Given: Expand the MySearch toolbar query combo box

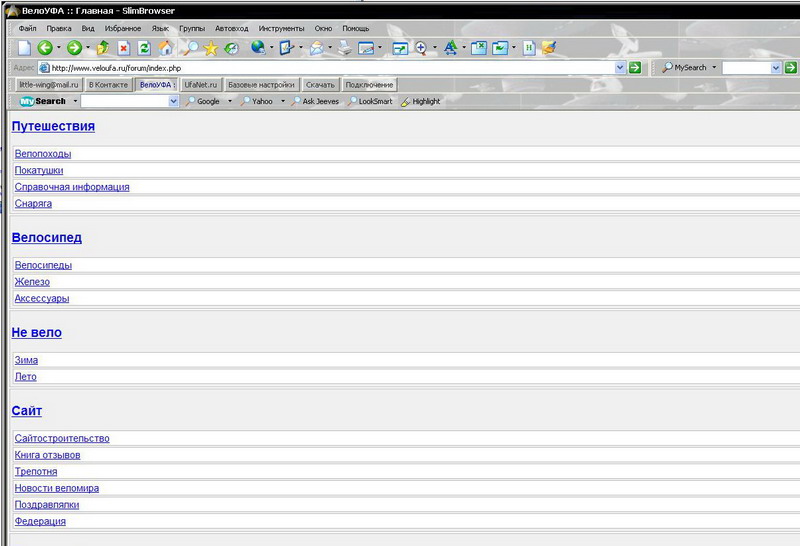Looking at the screenshot, I should [x=173, y=101].
